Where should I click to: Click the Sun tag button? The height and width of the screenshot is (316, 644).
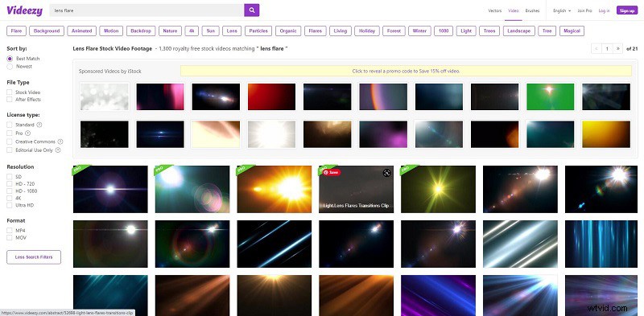click(x=210, y=31)
